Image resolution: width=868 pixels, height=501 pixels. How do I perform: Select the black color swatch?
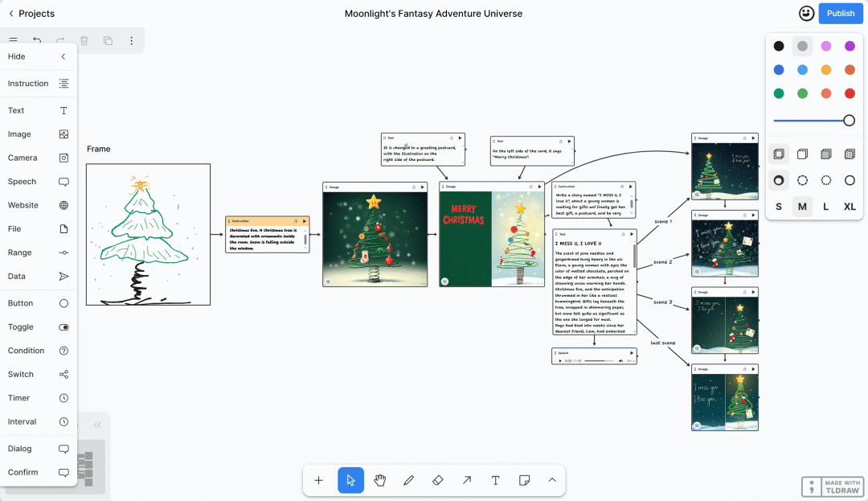click(779, 46)
